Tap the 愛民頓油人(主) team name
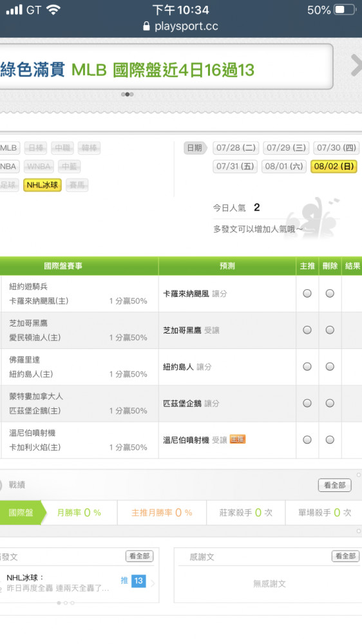Image resolution: width=362 pixels, height=644 pixels. 35,337
